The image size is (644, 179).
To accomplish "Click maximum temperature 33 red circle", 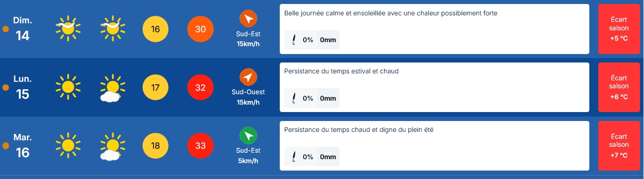I will click(200, 146).
